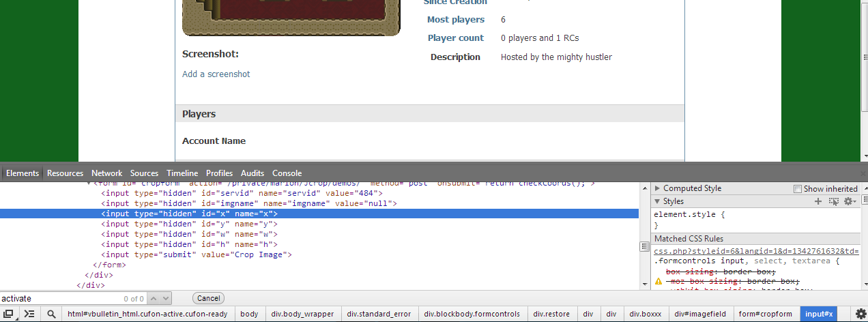868x322 pixels.
Task: Open the Sources tab
Action: tap(144, 173)
